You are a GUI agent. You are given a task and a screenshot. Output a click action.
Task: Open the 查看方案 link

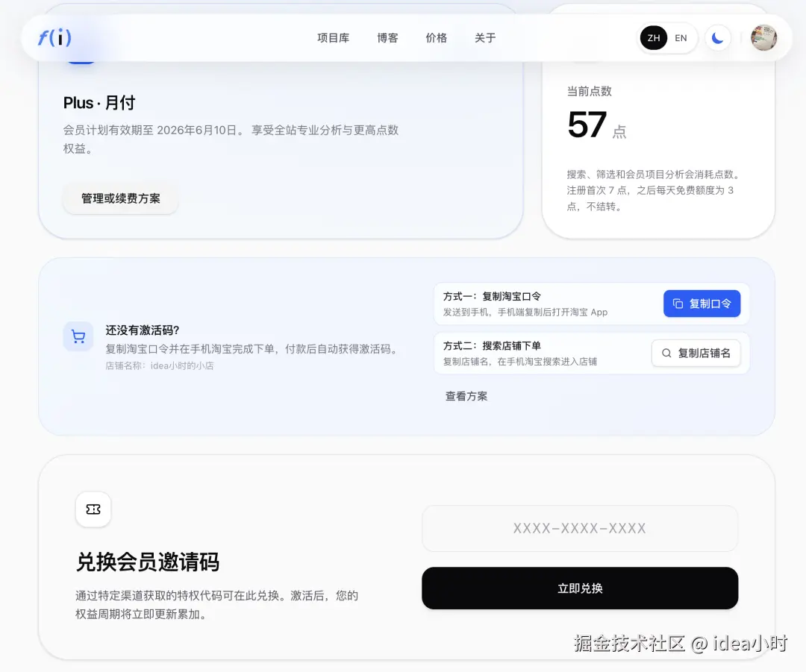click(x=466, y=396)
